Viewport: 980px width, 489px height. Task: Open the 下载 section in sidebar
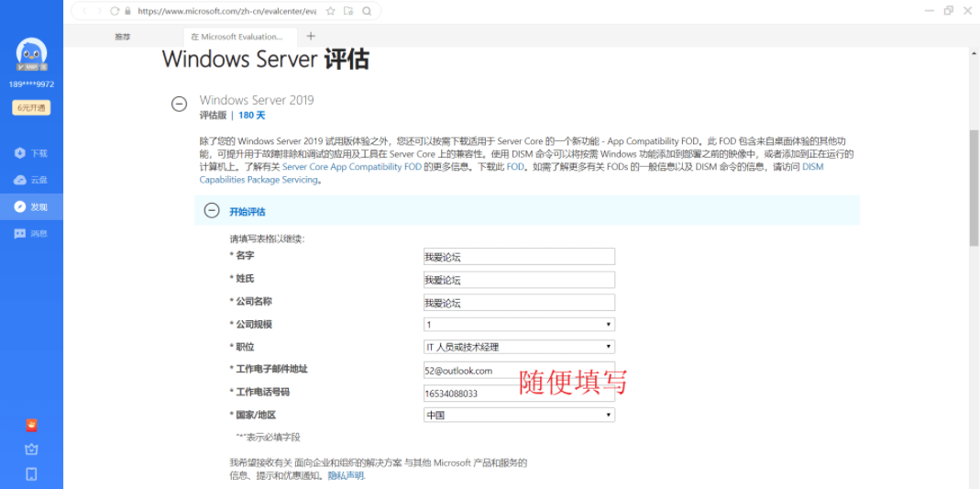(31, 153)
